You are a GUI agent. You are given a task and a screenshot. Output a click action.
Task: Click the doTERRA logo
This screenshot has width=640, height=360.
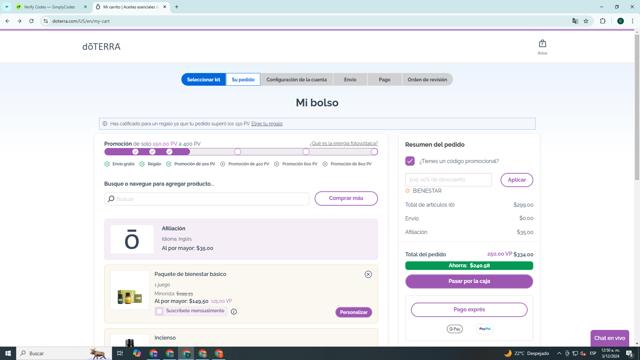(101, 47)
